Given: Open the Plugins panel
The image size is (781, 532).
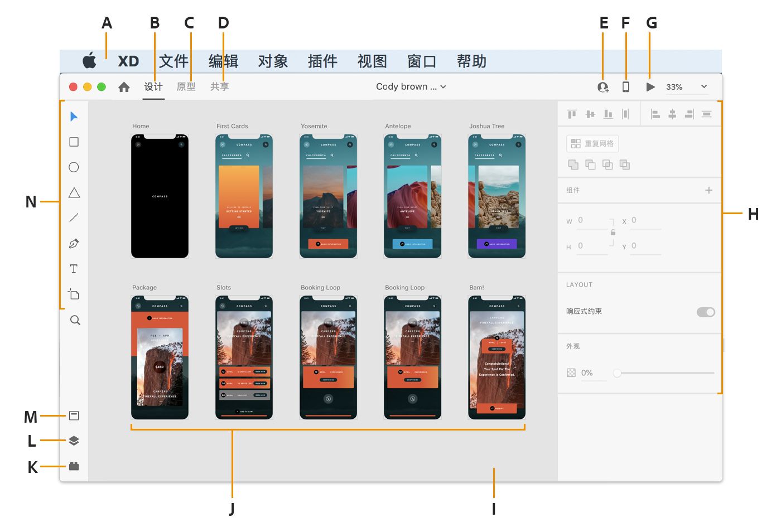Looking at the screenshot, I should pyautogui.click(x=74, y=466).
